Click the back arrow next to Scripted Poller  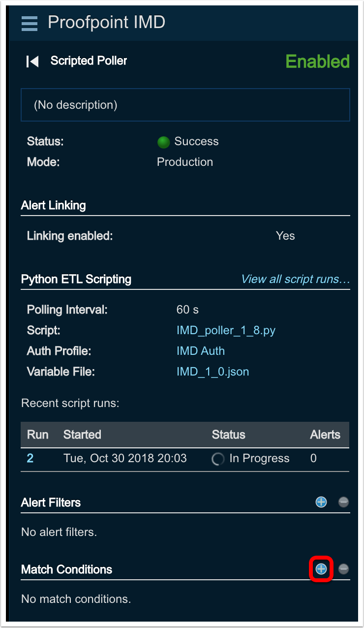[32, 62]
